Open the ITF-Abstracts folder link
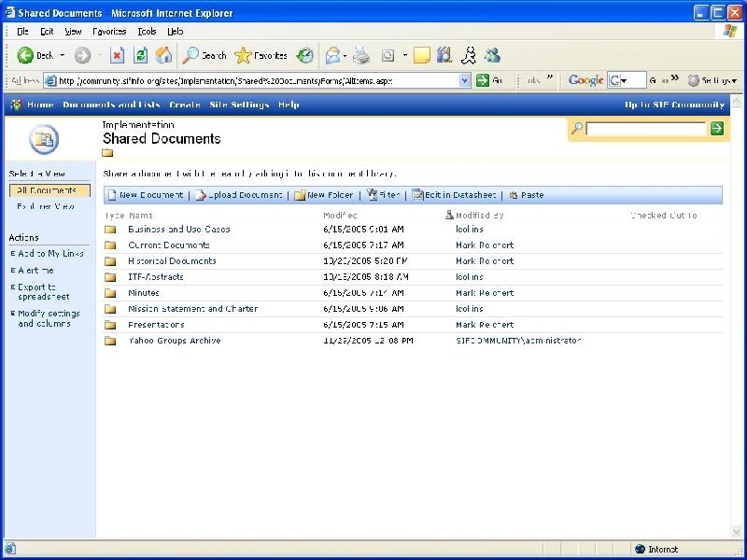 pyautogui.click(x=156, y=277)
